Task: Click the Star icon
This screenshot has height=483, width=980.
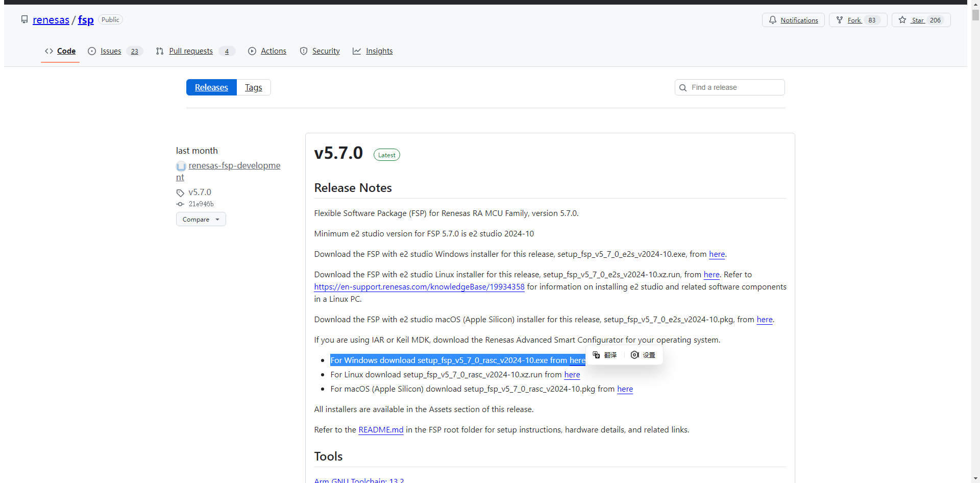Action: coord(902,20)
